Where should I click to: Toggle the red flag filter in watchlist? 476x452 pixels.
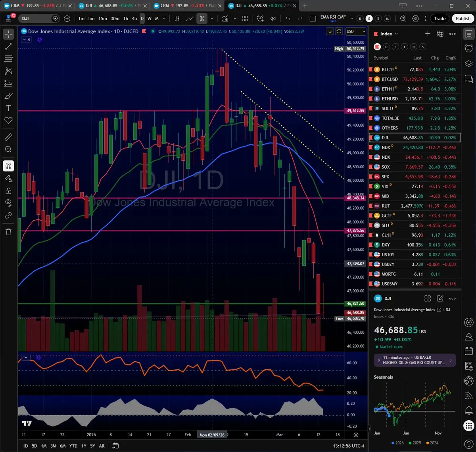coord(377,47)
